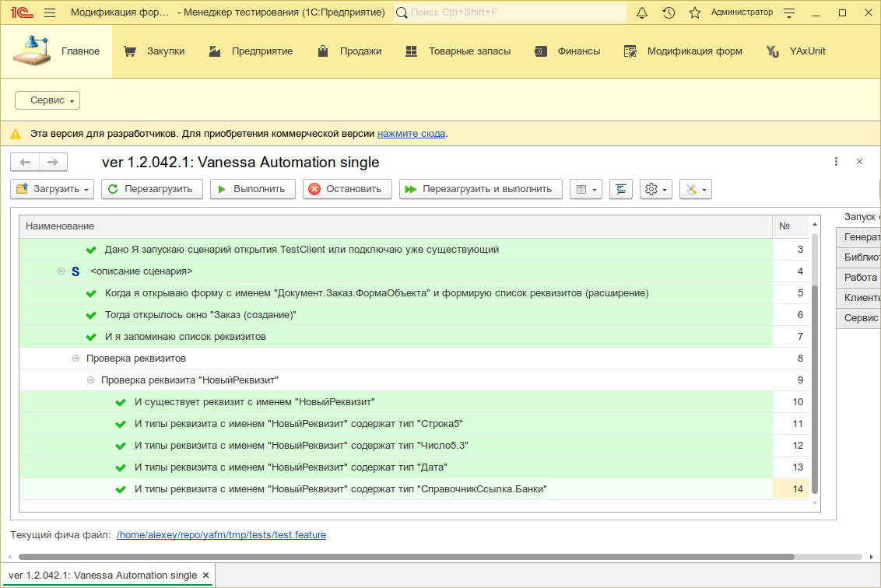Open the tools wrench dropdown

pos(696,189)
